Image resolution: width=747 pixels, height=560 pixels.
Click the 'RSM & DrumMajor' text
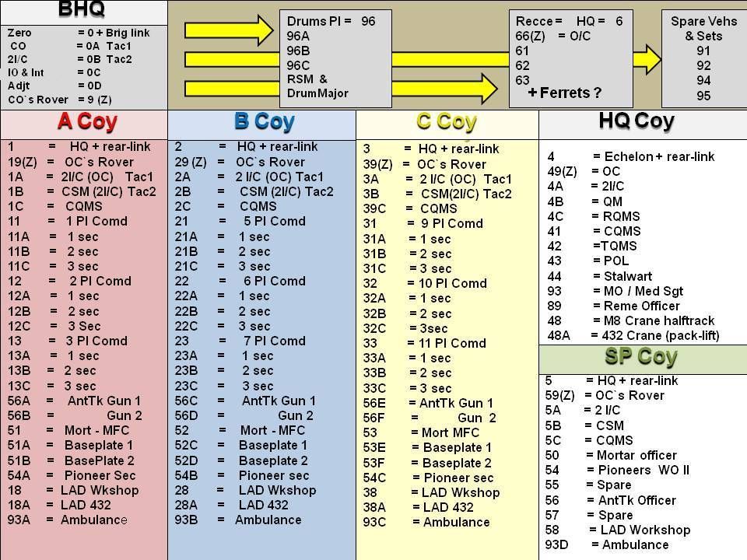point(317,86)
